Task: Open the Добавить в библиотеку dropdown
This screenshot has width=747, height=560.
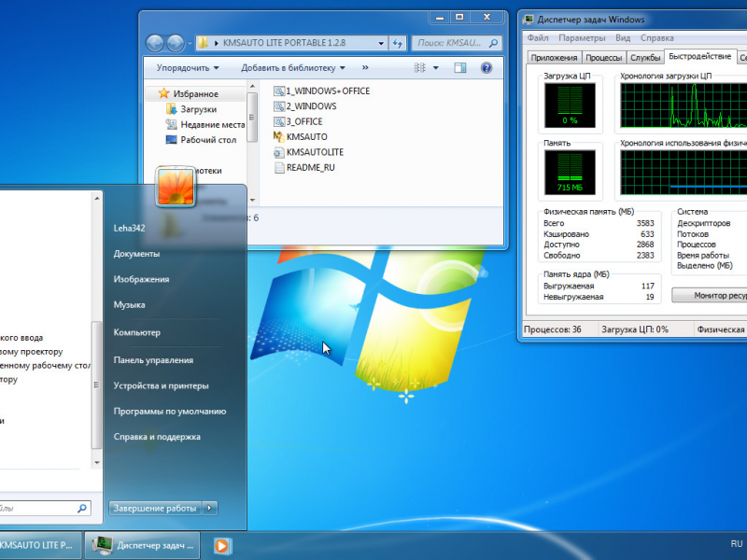Action: [293, 67]
